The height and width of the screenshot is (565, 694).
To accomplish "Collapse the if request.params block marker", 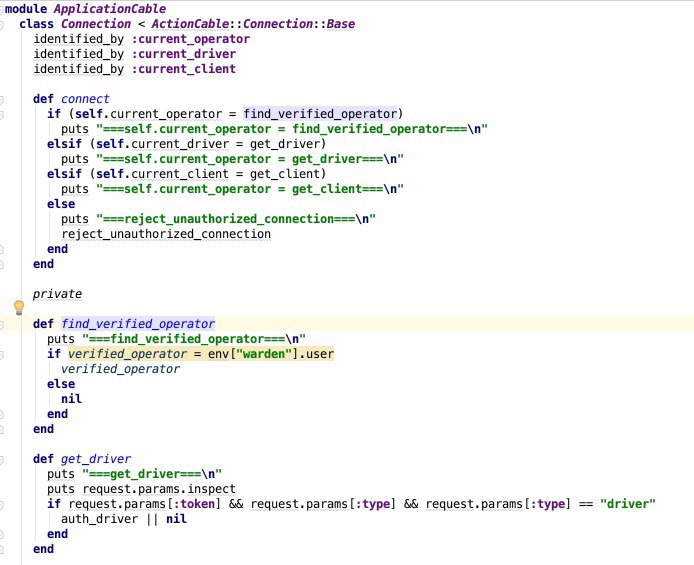I will coord(1,505).
